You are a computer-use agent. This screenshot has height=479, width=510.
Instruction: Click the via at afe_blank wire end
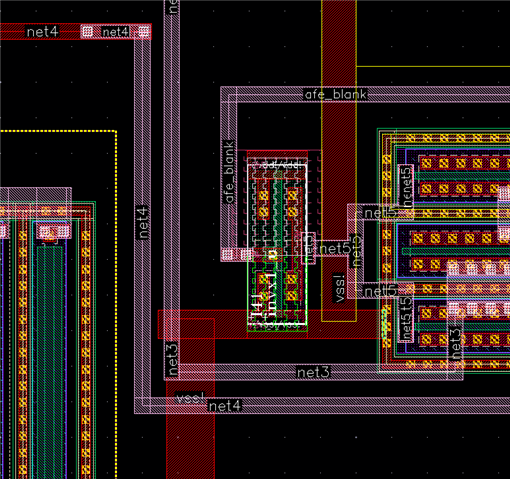point(227,254)
